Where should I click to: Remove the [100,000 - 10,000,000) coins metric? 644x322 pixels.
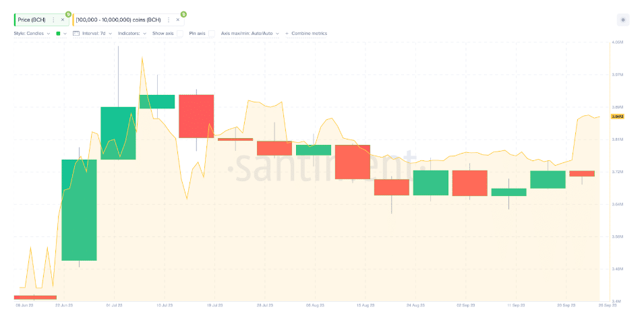[178, 20]
